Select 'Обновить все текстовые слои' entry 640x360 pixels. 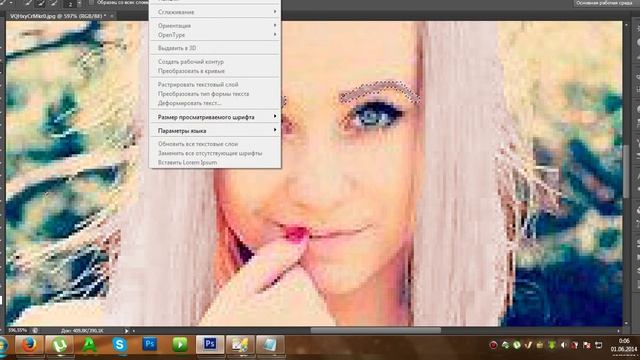click(x=215, y=144)
